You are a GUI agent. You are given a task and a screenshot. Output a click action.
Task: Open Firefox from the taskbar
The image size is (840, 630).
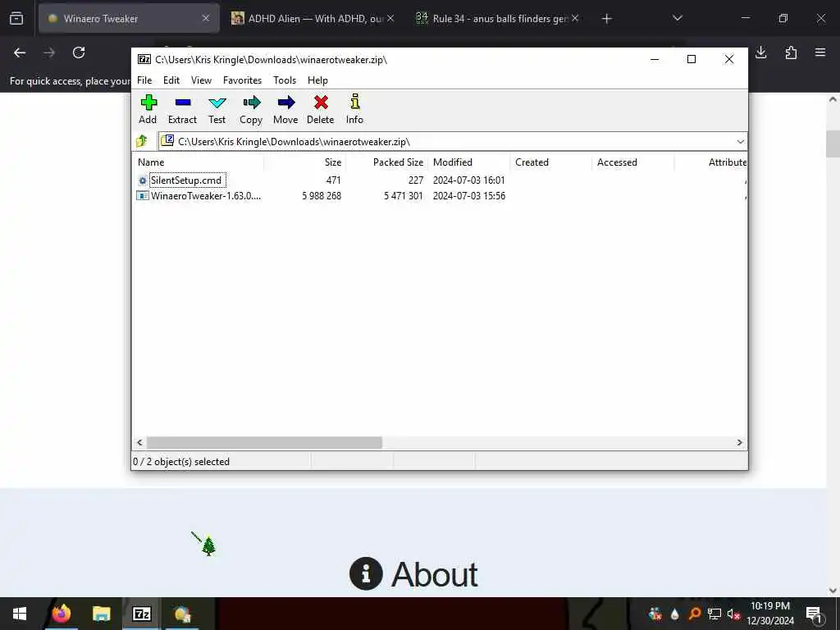(x=62, y=614)
